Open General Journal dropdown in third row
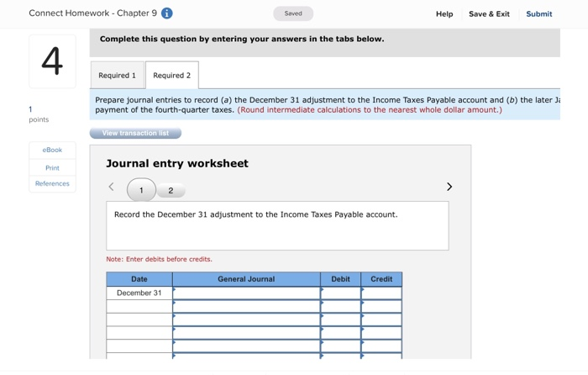The image size is (588, 375). click(x=246, y=320)
